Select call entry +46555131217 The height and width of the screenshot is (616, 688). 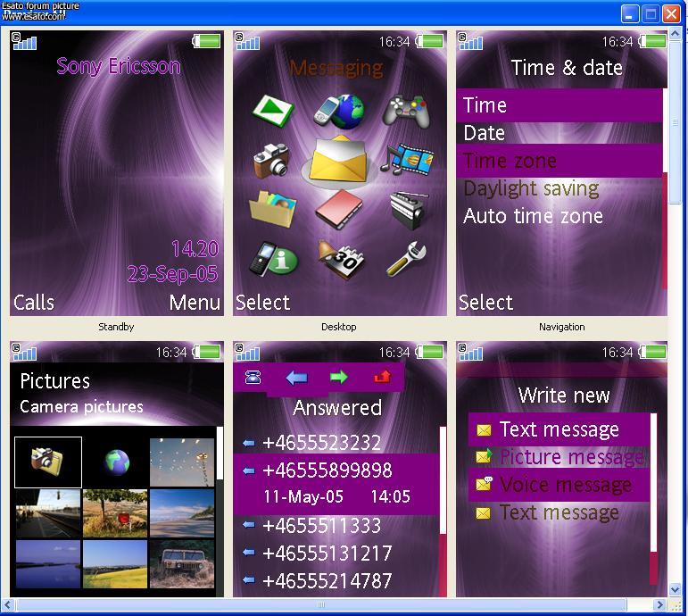click(336, 554)
